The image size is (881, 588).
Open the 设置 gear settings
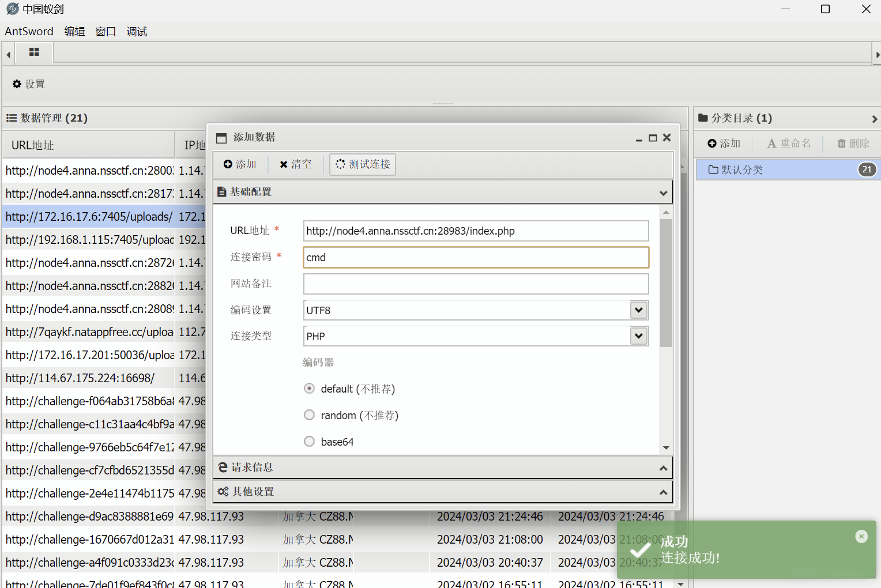coord(29,84)
